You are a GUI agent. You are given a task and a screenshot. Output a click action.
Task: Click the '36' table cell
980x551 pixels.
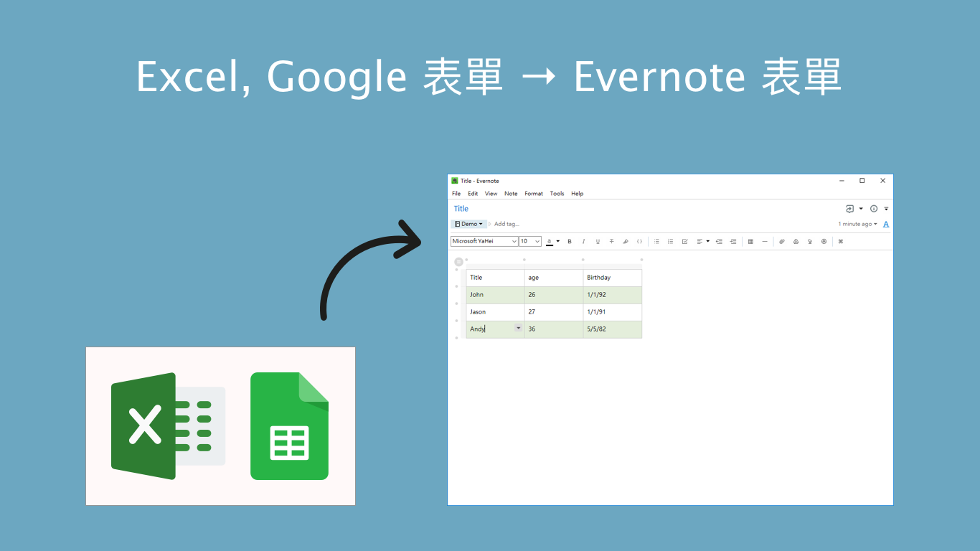[554, 329]
